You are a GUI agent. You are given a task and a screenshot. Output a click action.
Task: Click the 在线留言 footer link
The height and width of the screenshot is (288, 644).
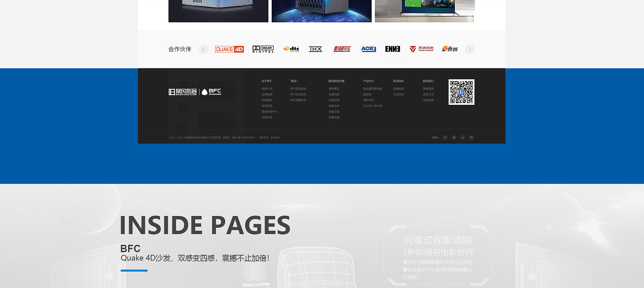tap(428, 100)
